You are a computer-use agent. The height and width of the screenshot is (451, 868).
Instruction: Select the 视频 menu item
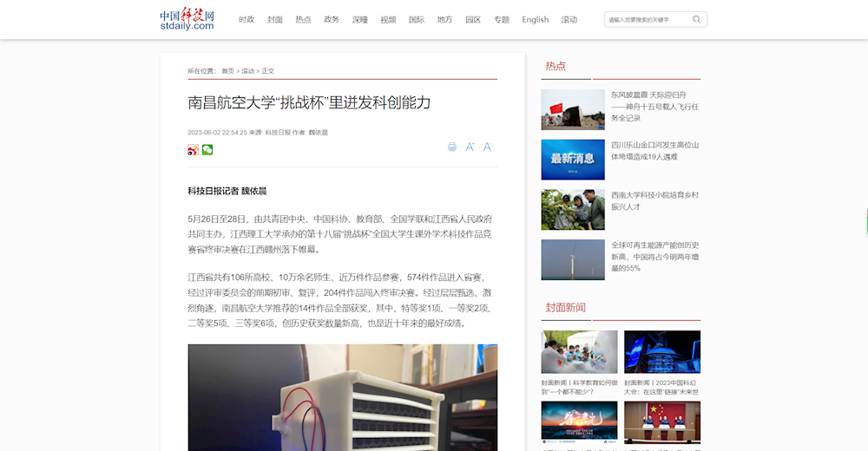tap(388, 20)
